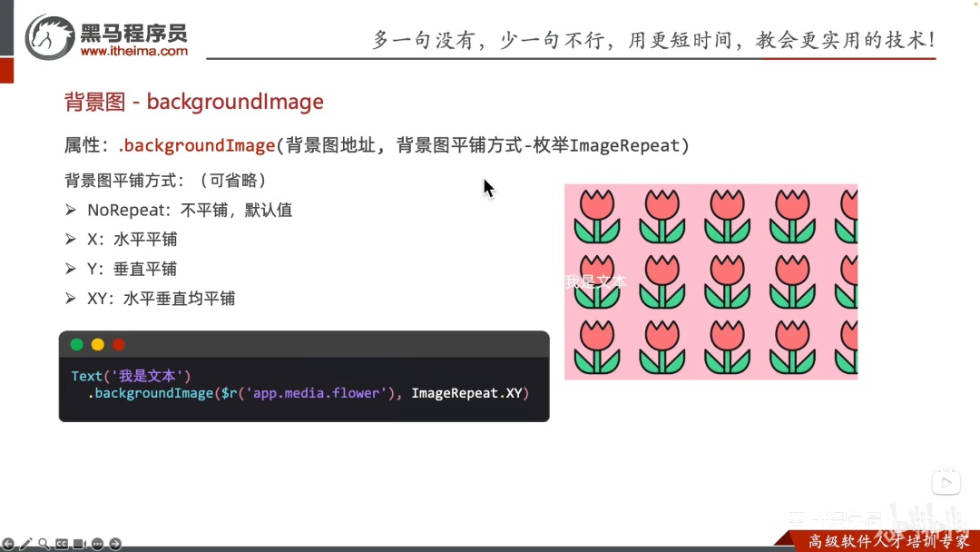Screen dimensions: 980x552
Task: Click the horse head logo
Action: coord(50,37)
